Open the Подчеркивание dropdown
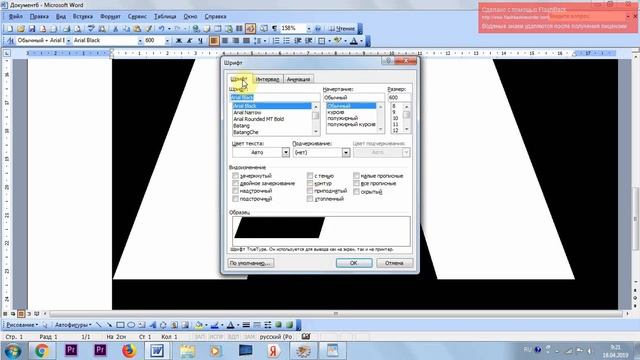Viewport: 640px width, 360px height. pyautogui.click(x=346, y=152)
